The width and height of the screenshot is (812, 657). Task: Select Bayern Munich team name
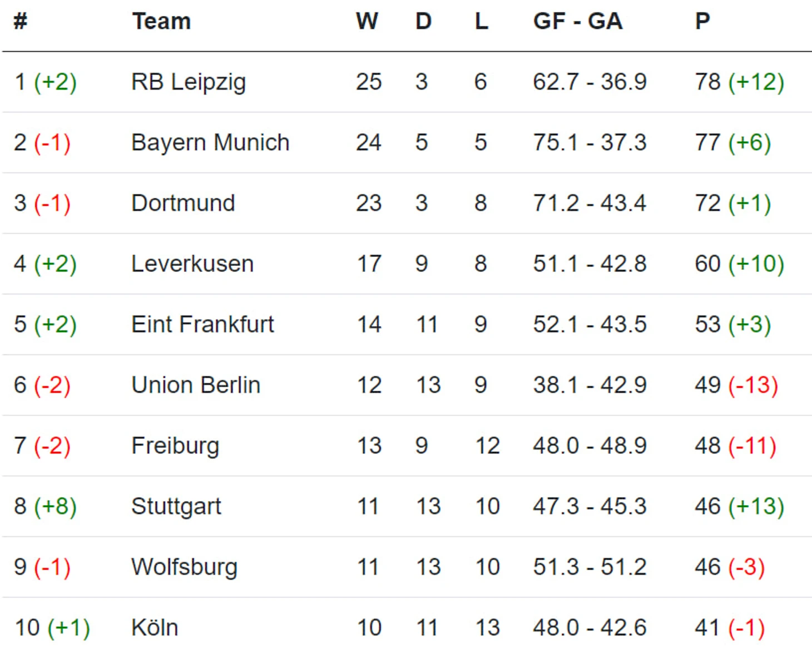(210, 143)
